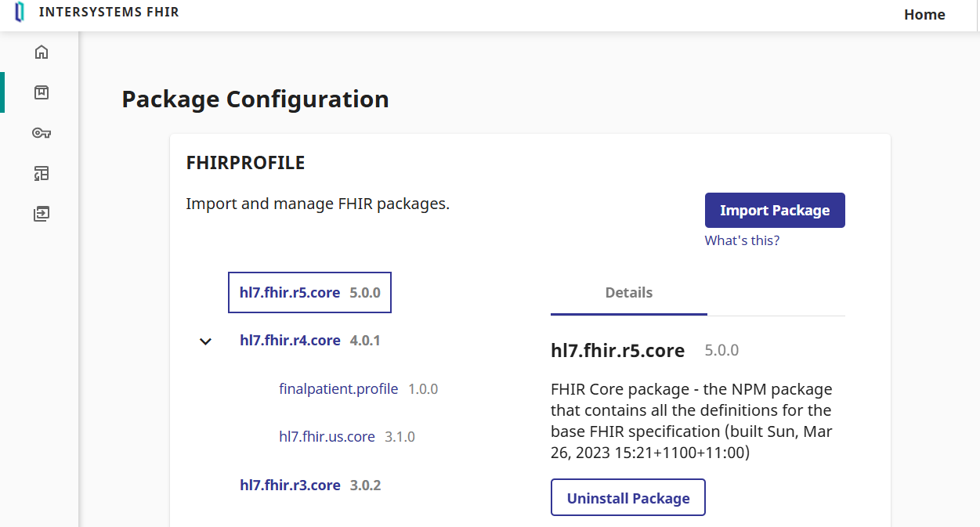Viewport: 980px width, 527px height.
Task: Pick the hl7.fhir.r3.core 3.0.2 package
Action: [x=290, y=485]
